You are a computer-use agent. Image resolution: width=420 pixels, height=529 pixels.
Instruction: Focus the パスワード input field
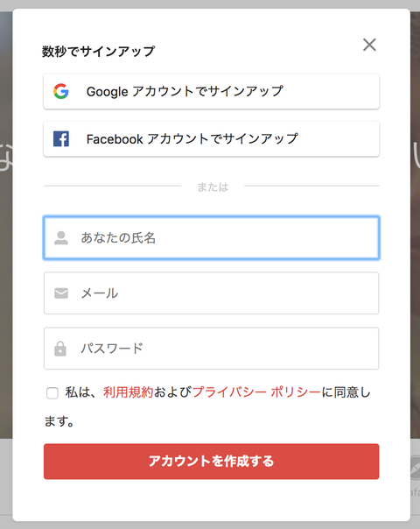tap(212, 349)
